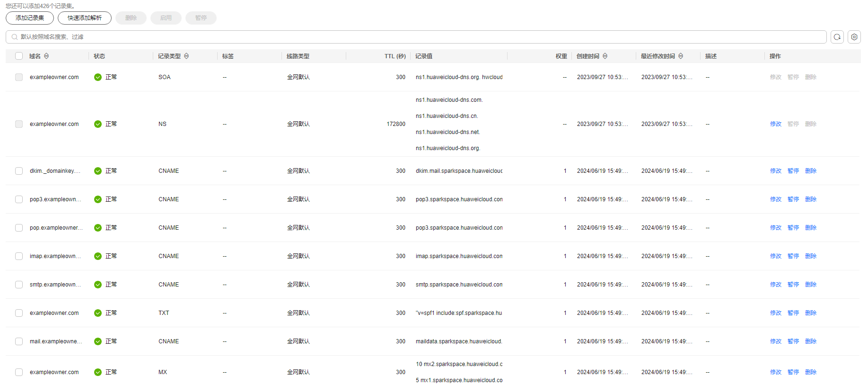Click the 添加记录集 button
This screenshot has height=385, width=868.
(x=30, y=18)
